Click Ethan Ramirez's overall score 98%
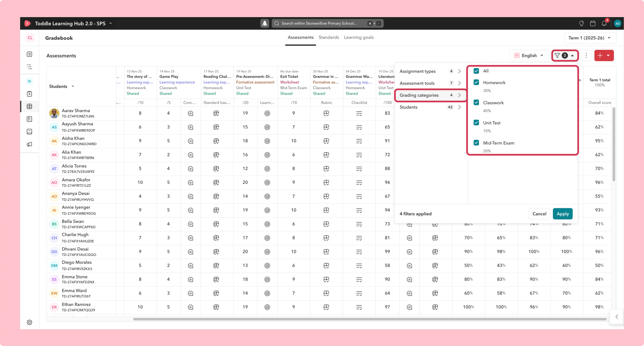The height and width of the screenshot is (346, 644). (x=599, y=307)
